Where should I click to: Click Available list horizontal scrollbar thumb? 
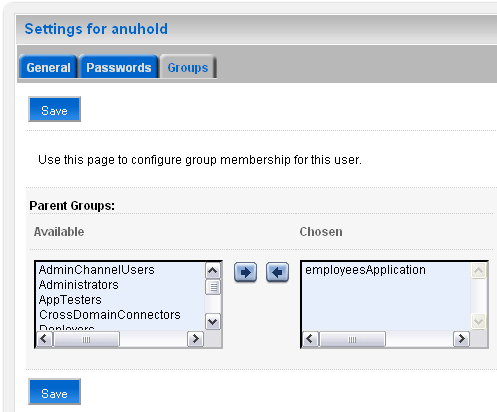(x=86, y=339)
